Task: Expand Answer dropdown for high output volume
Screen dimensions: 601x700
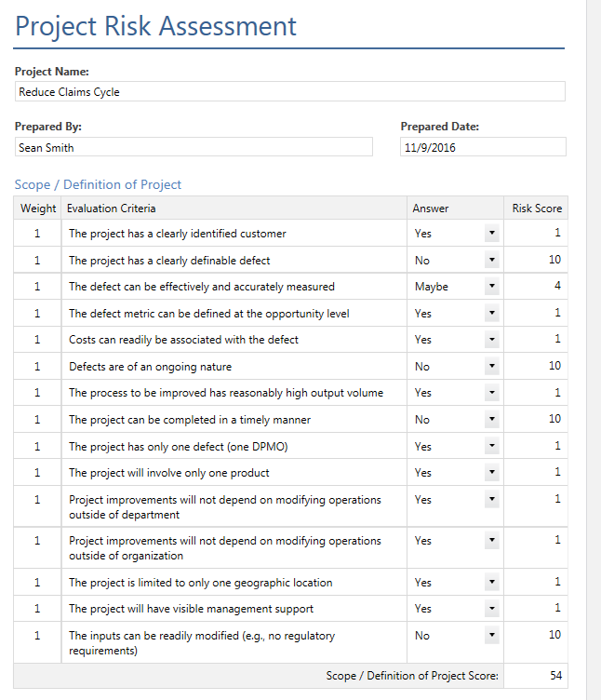Action: (x=491, y=393)
